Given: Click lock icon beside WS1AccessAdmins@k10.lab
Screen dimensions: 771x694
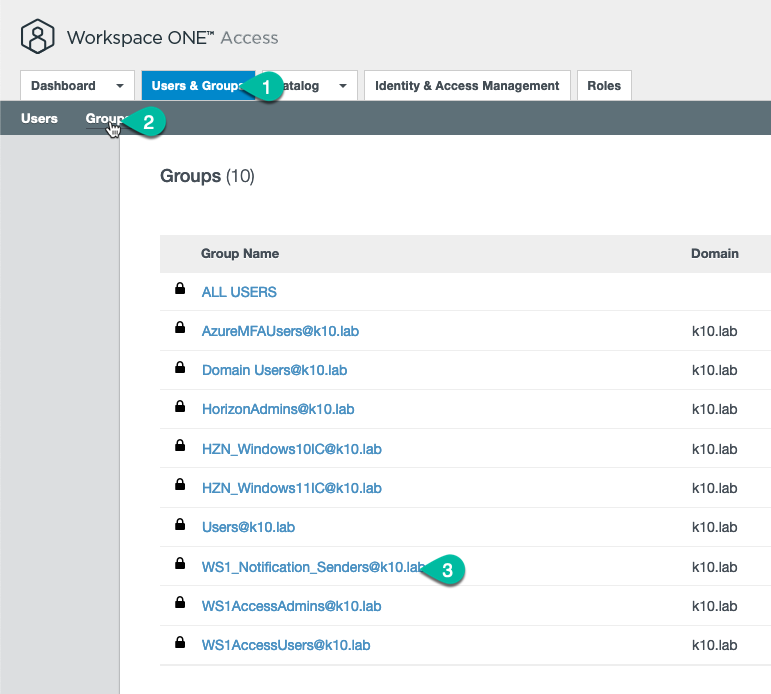Looking at the screenshot, I should [180, 603].
